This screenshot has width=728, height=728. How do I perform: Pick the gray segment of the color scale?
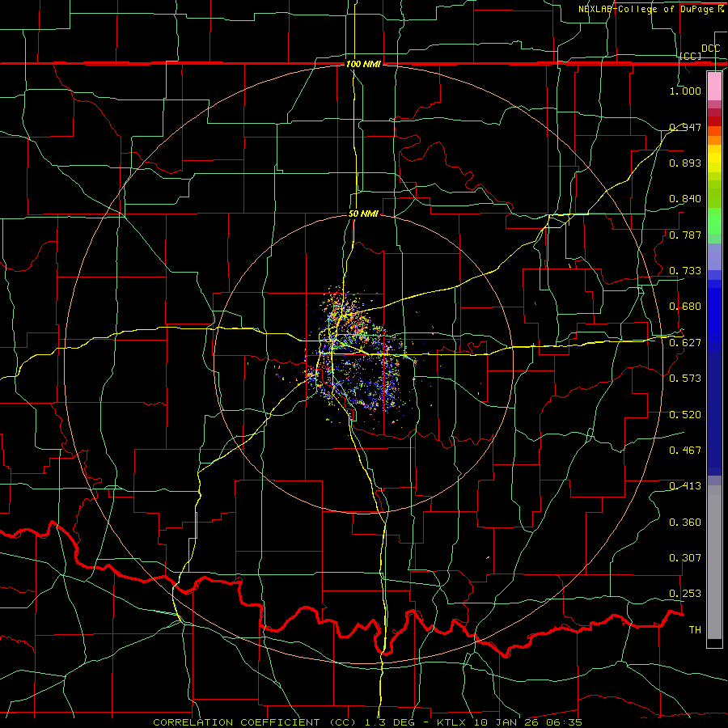click(714, 562)
